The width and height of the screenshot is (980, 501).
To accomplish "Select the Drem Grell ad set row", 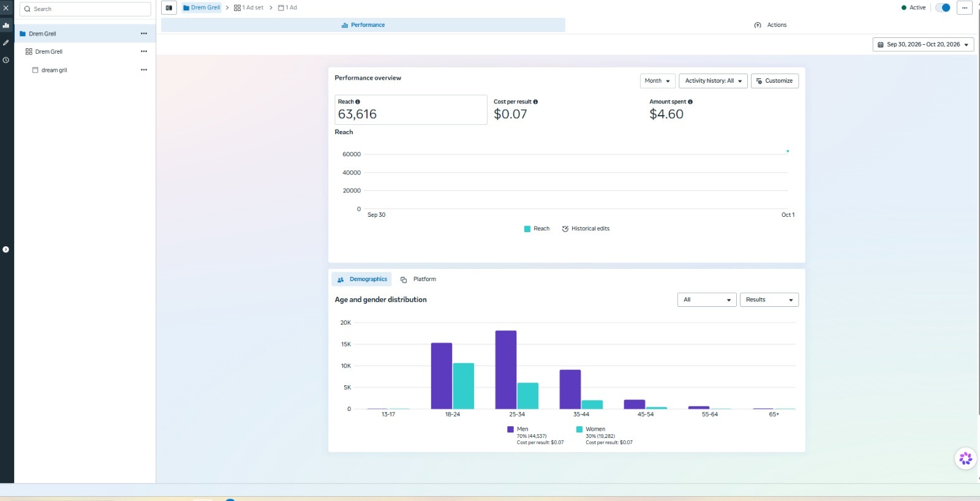I will tap(85, 51).
